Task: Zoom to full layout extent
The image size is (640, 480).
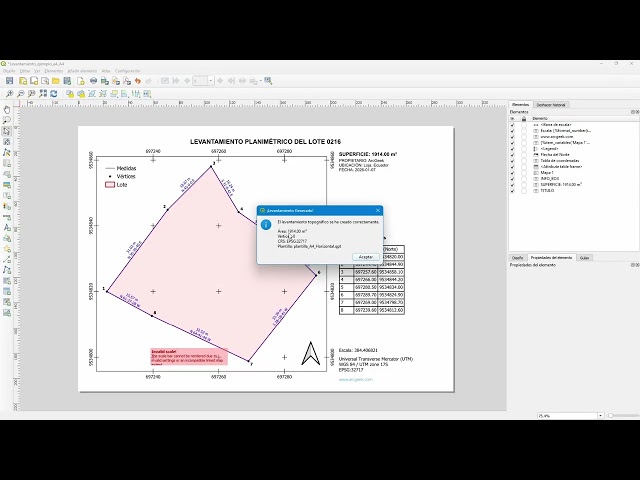Action: (x=42, y=94)
